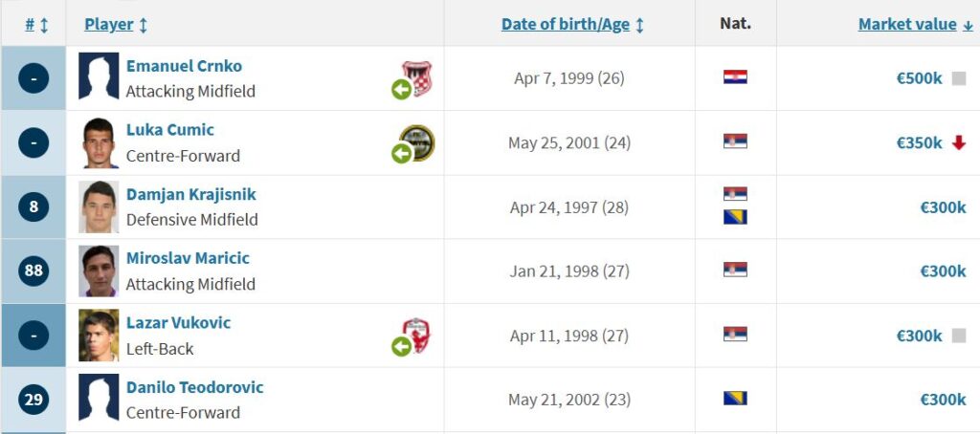Click the green transfer arrow beside Emanuel Crnko
Screen dimensions: 980x434
point(401,89)
